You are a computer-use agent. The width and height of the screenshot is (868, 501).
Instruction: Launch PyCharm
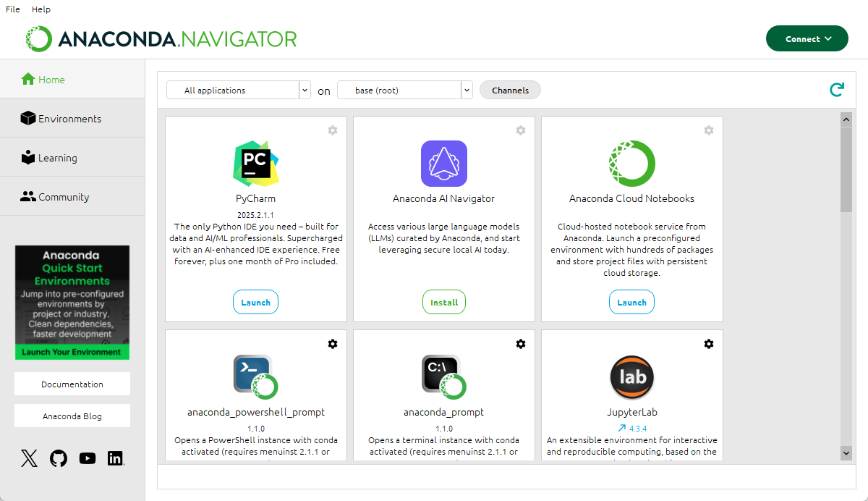pyautogui.click(x=256, y=302)
